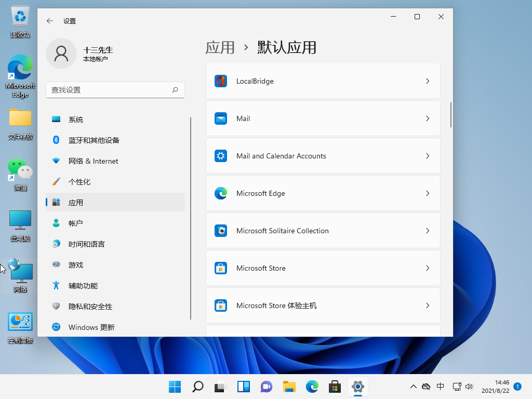Screen dimensions: 532x399
Task: Go back using the settings back arrow
Action: coord(49,21)
